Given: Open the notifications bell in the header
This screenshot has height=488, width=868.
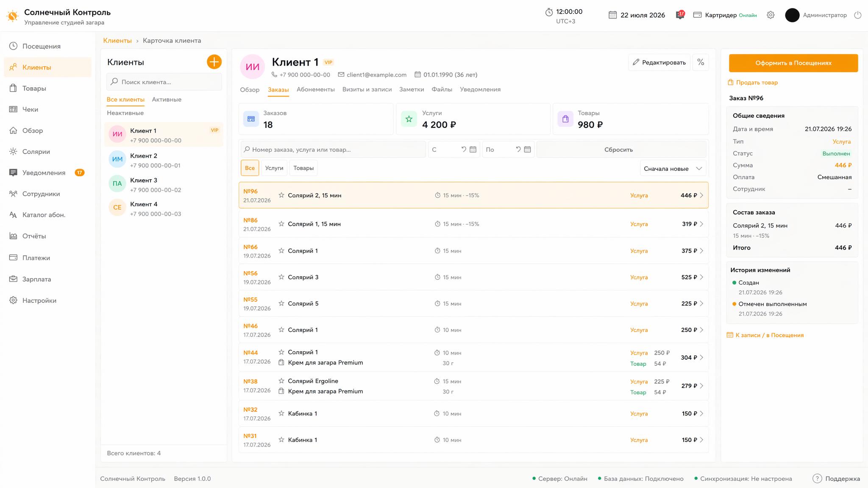Looking at the screenshot, I should pyautogui.click(x=680, y=15).
